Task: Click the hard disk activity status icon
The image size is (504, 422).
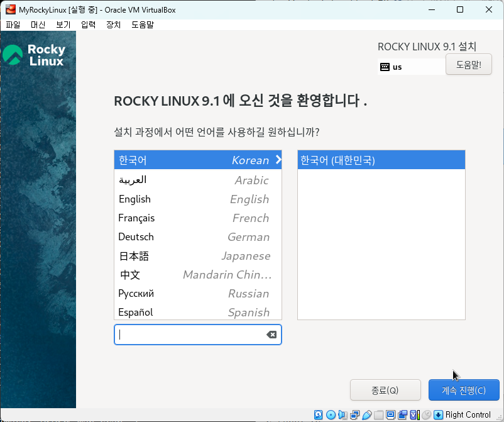Action: click(x=318, y=414)
